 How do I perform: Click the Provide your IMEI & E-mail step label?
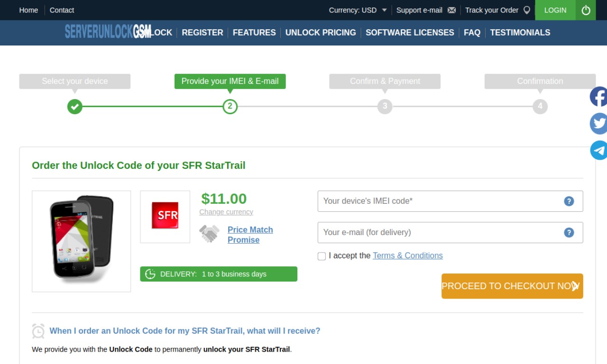(230, 81)
